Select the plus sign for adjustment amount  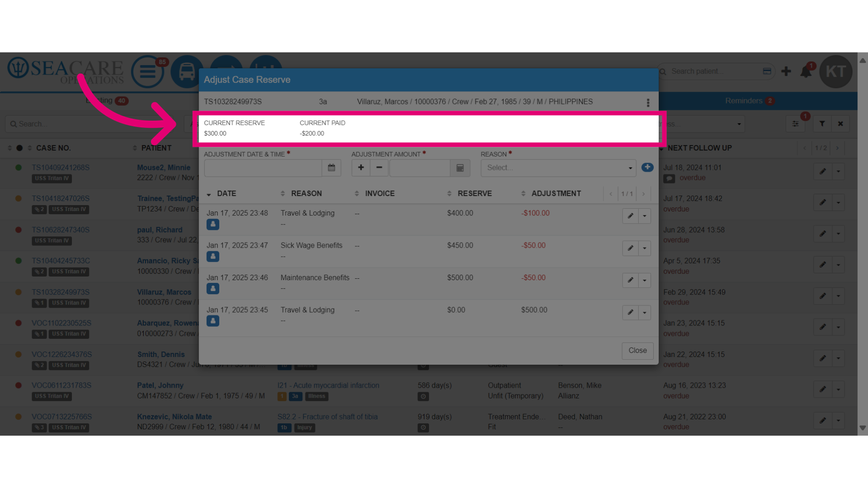coord(361,168)
